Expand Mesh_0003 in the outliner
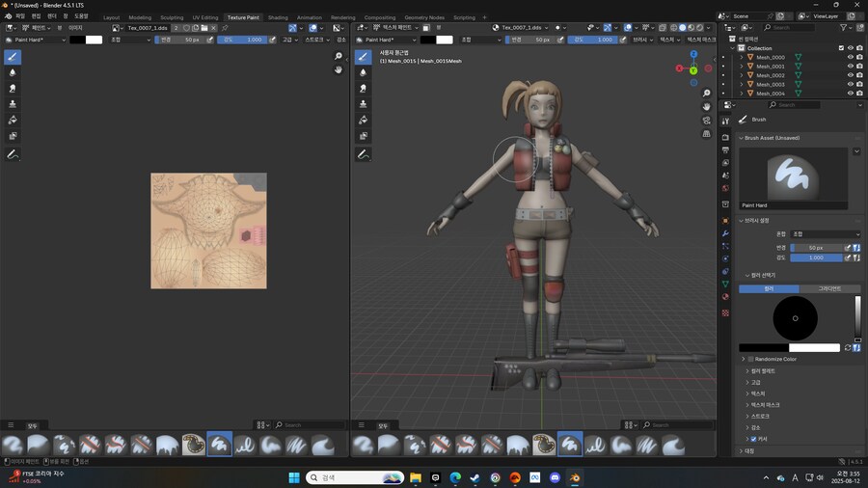The height and width of the screenshot is (488, 868). click(742, 84)
